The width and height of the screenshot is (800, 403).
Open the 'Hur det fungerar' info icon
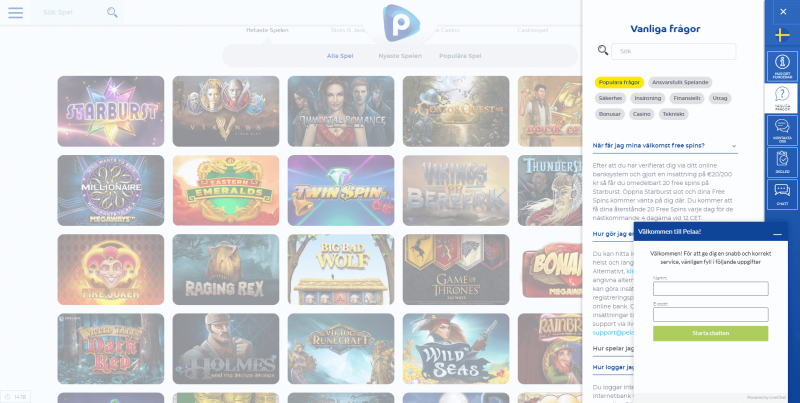pos(782,66)
